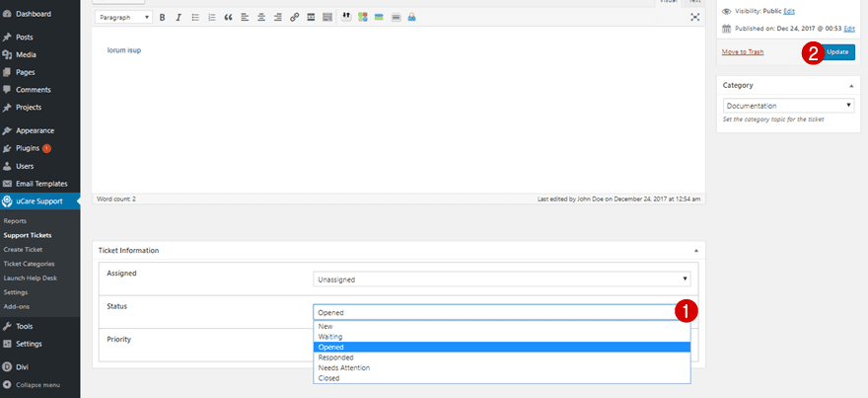Image resolution: width=868 pixels, height=398 pixels.
Task: Collapse the Category panel
Action: [x=851, y=86]
